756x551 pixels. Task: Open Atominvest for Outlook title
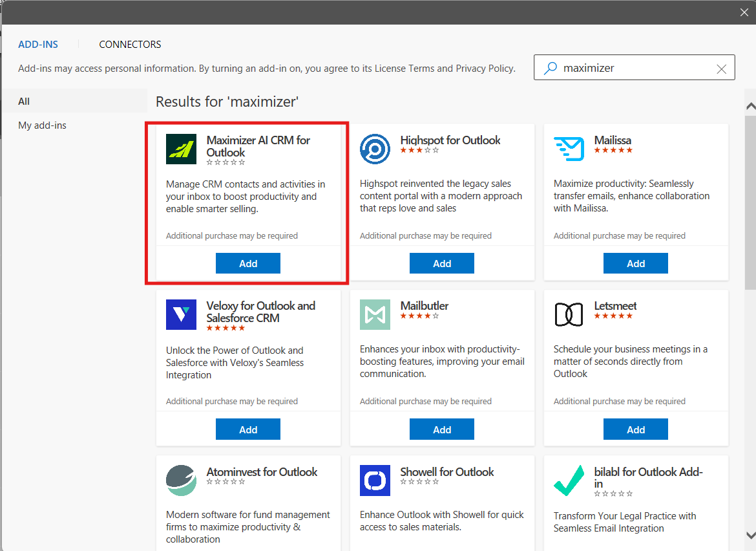(262, 472)
